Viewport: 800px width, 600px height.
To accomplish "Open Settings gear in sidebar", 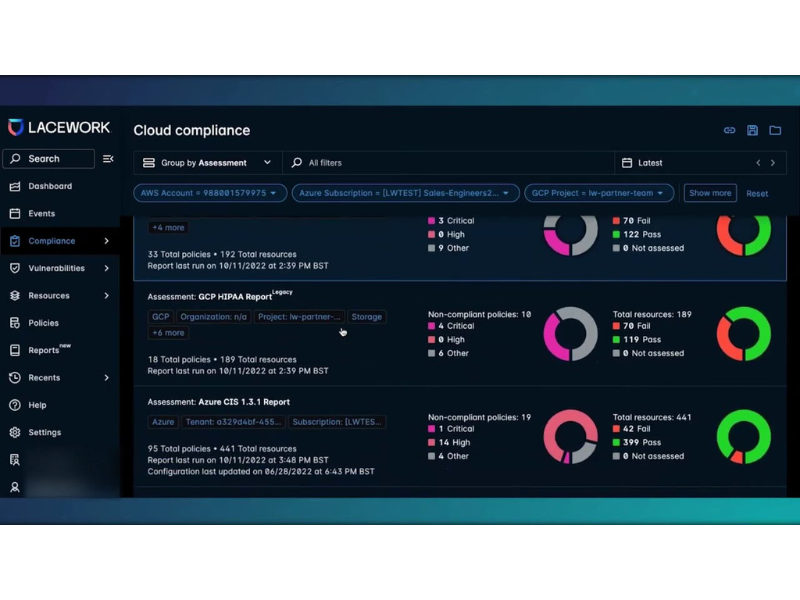I will point(15,432).
